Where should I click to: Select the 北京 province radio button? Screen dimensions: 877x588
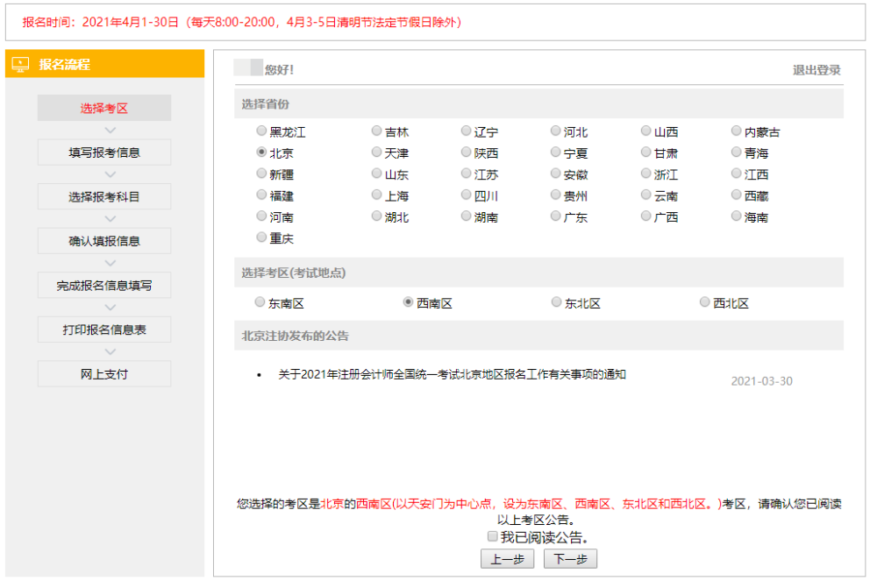click(261, 152)
